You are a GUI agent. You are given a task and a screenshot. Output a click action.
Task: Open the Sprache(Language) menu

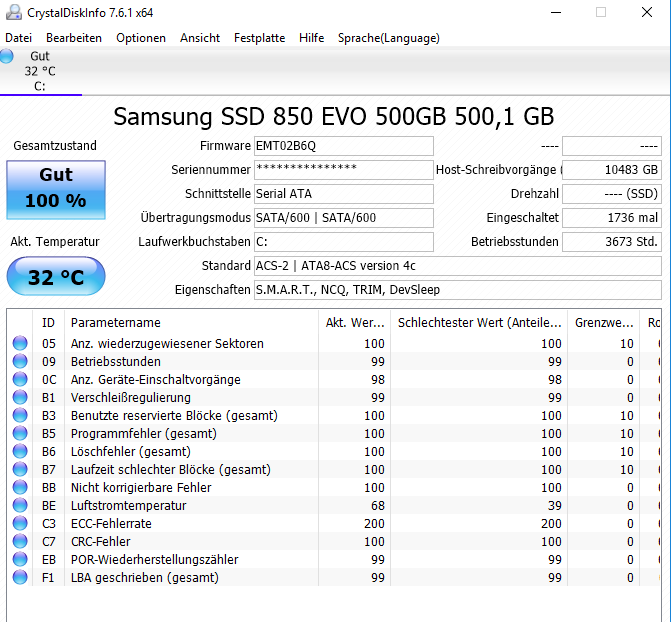tap(389, 38)
